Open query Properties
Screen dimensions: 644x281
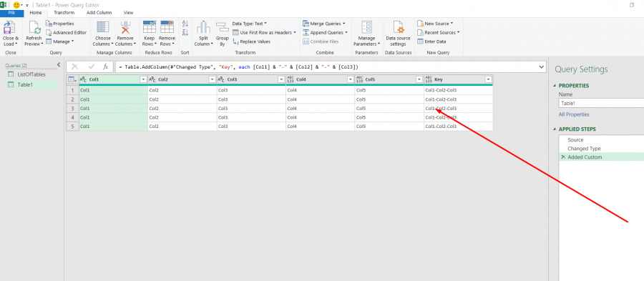[60, 24]
